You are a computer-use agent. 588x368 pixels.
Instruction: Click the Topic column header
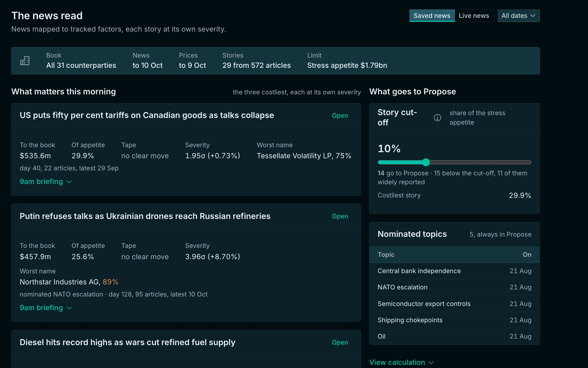pyautogui.click(x=386, y=255)
